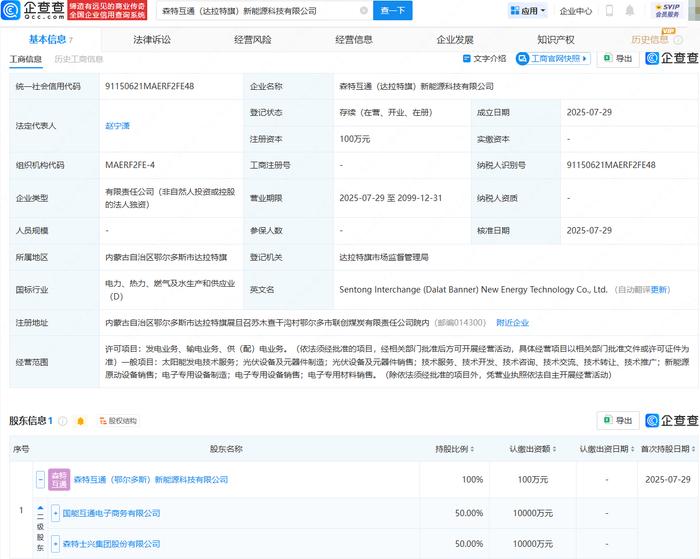
Task: Click the 查一下 search button
Action: click(x=392, y=10)
